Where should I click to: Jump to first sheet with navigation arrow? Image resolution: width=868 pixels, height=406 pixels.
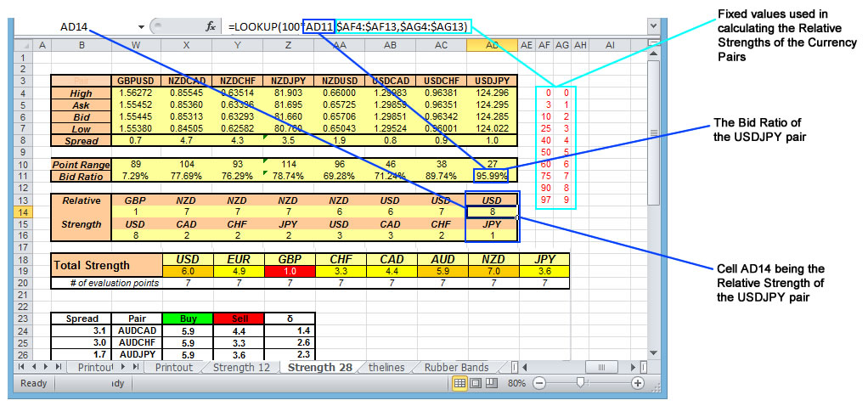tap(21, 367)
